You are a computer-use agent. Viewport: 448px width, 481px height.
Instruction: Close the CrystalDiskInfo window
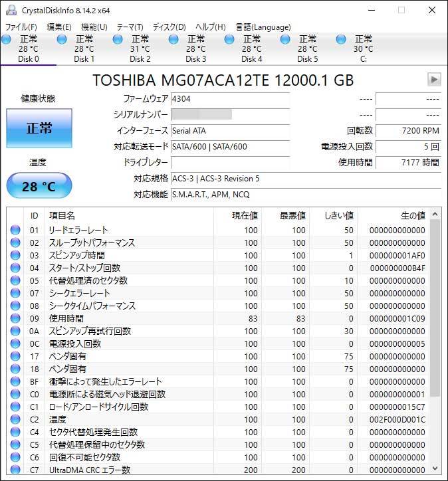[x=432, y=10]
